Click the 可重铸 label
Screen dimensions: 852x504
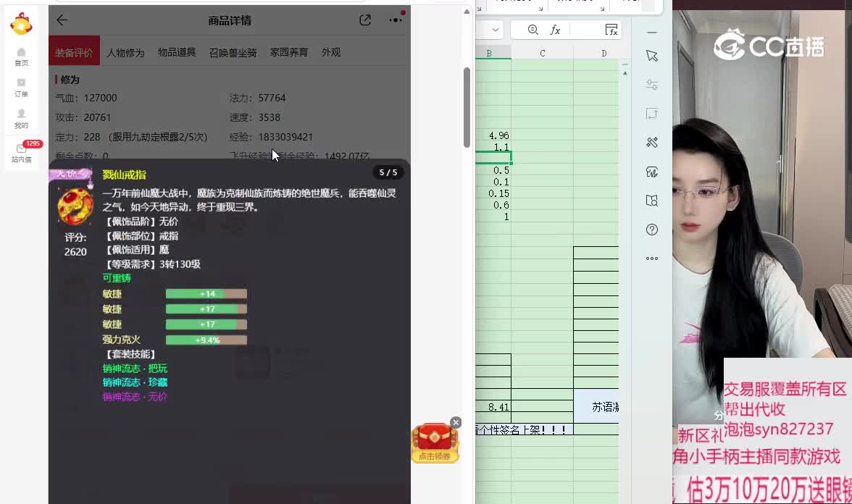pos(117,278)
